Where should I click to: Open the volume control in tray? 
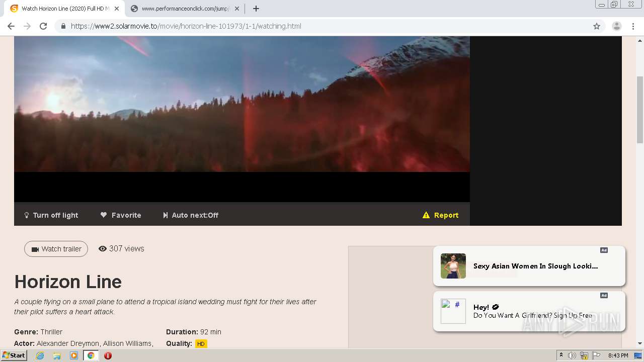click(572, 355)
